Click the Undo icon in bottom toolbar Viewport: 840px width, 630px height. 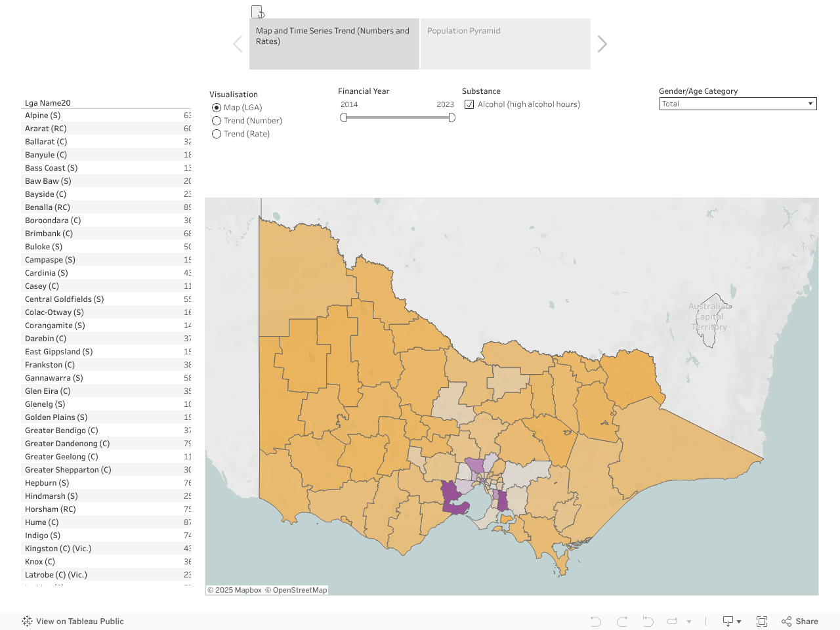tap(595, 621)
